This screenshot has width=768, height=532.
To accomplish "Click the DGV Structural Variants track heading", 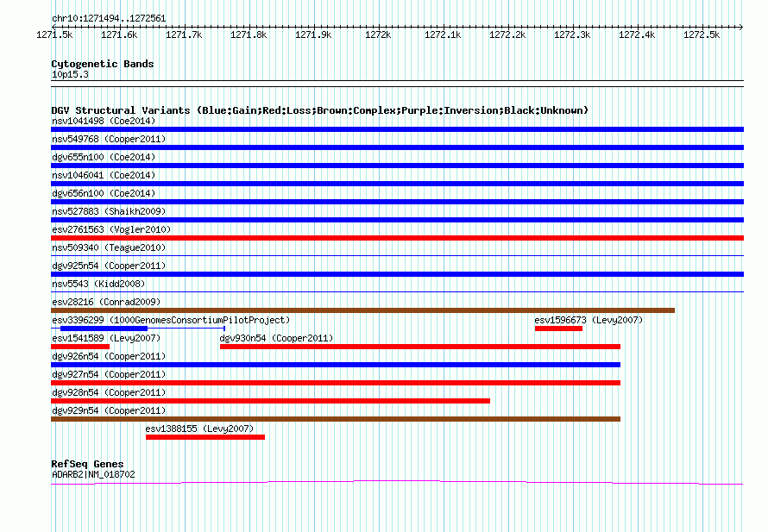I will [x=319, y=110].
